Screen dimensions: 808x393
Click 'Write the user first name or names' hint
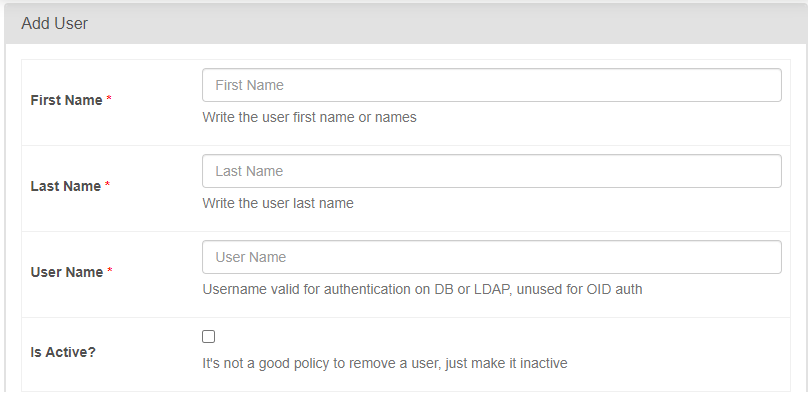pyautogui.click(x=309, y=117)
